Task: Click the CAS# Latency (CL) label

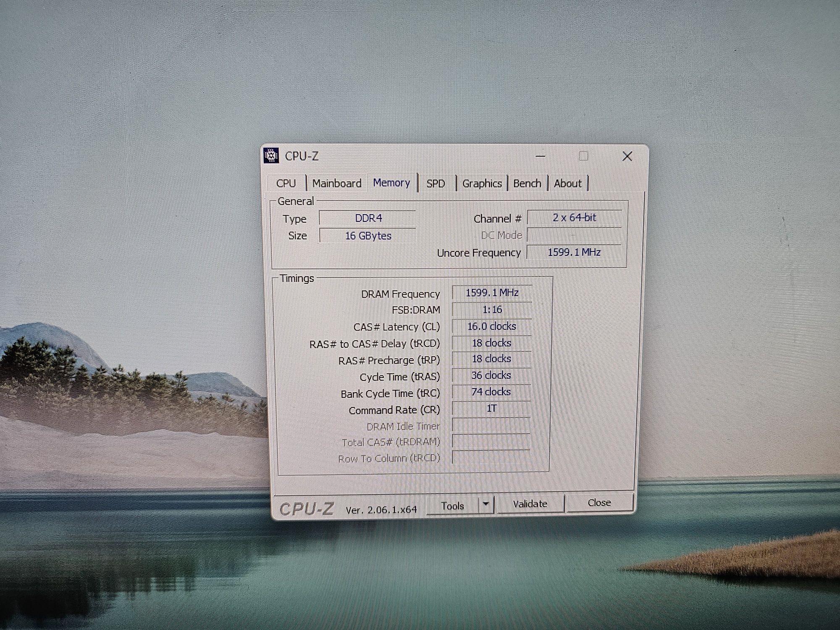Action: 396,327
